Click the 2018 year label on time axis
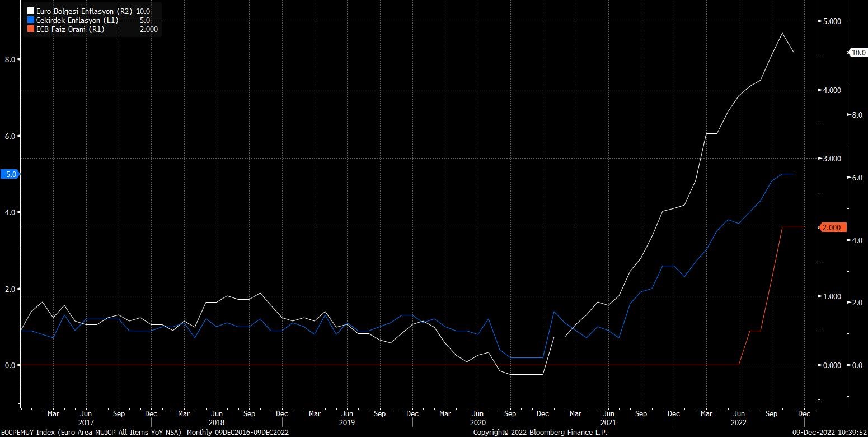This screenshot has height=437, width=868. 217,422
